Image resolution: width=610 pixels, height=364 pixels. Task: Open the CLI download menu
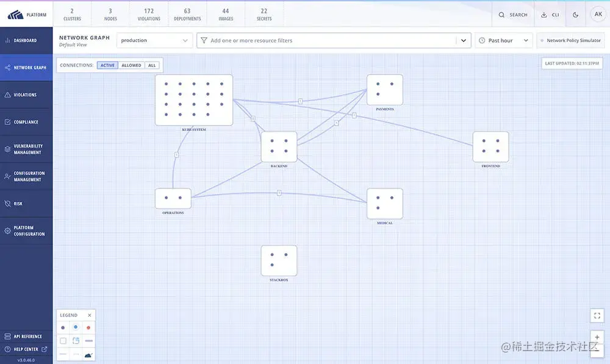pos(550,15)
